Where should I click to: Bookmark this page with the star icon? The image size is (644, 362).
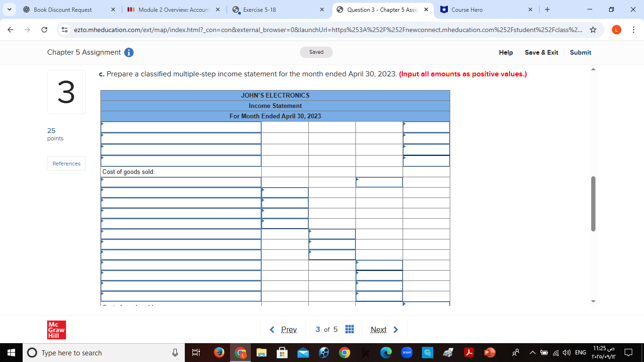tap(593, 30)
